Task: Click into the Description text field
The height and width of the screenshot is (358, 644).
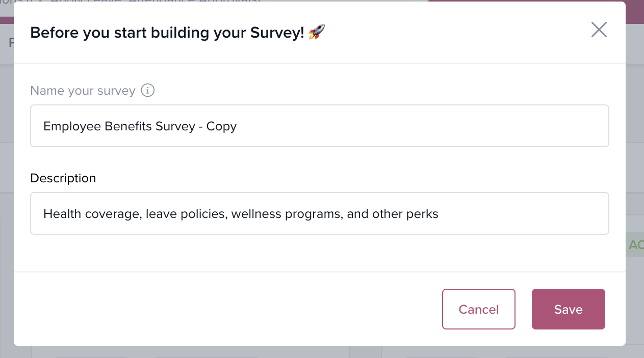Action: (x=319, y=213)
